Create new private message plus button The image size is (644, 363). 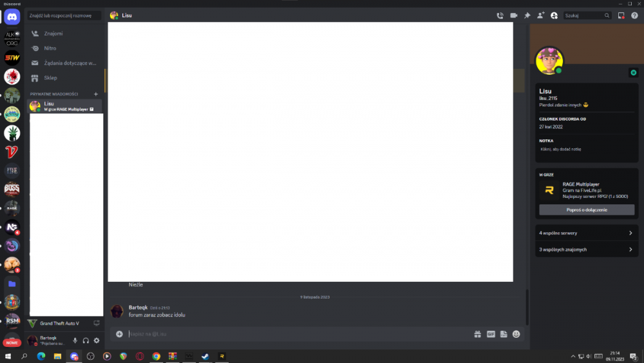click(x=96, y=94)
